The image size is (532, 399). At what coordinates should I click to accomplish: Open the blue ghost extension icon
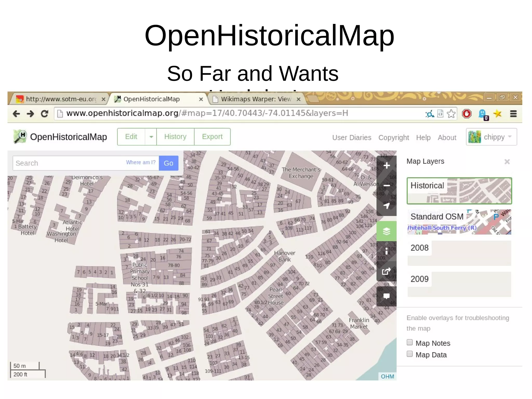click(x=483, y=114)
